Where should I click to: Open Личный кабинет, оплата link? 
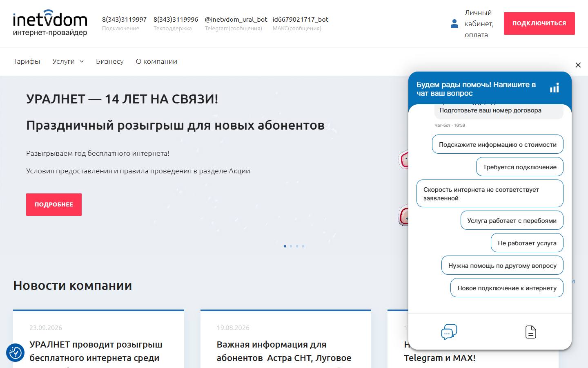(479, 24)
